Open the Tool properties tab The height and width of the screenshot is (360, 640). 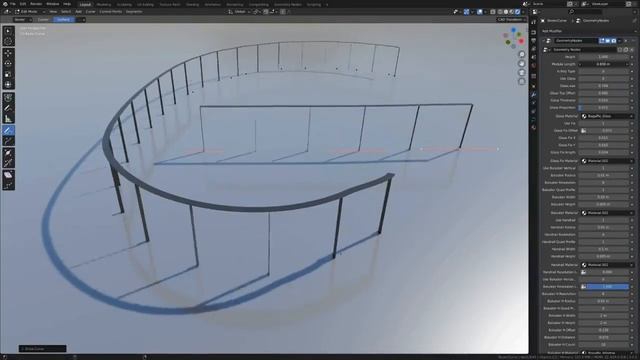point(533,22)
